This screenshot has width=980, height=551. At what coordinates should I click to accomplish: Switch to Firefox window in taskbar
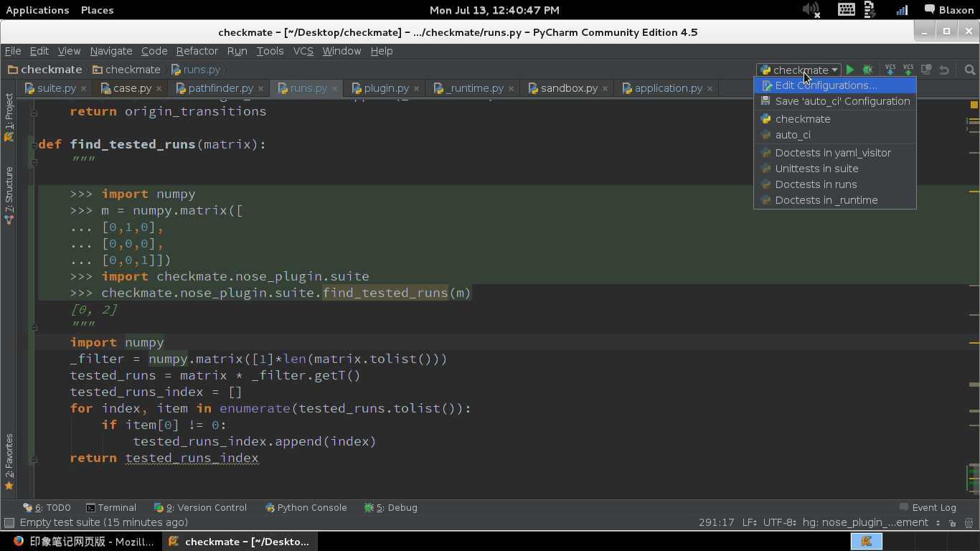tap(83, 542)
